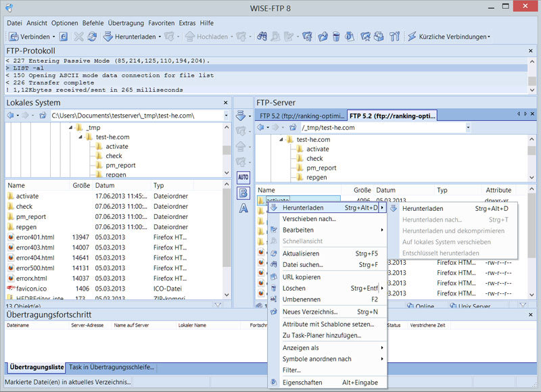
Task: Click the site manager icon next to Verbinden
Action: pyautogui.click(x=64, y=36)
